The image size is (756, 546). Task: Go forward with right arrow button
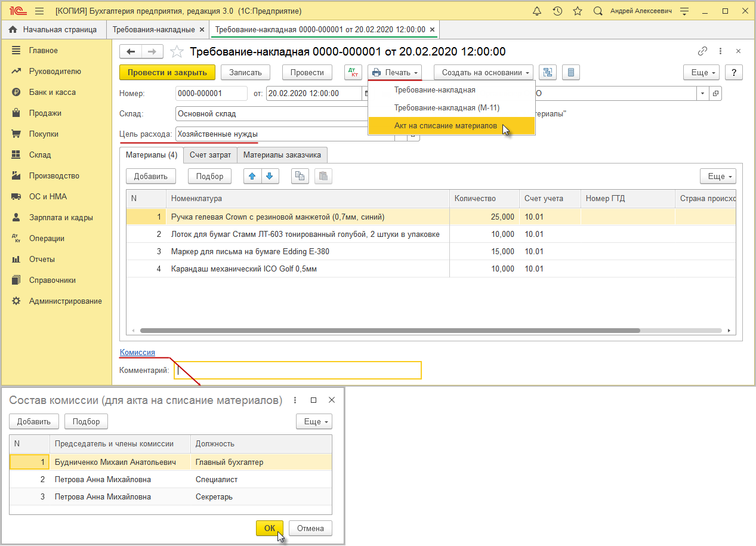(x=153, y=52)
